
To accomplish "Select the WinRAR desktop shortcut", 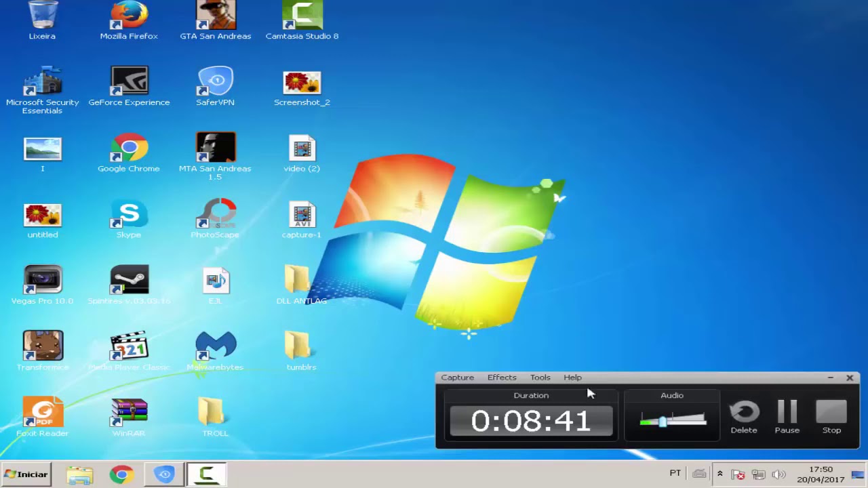I will pos(129,417).
